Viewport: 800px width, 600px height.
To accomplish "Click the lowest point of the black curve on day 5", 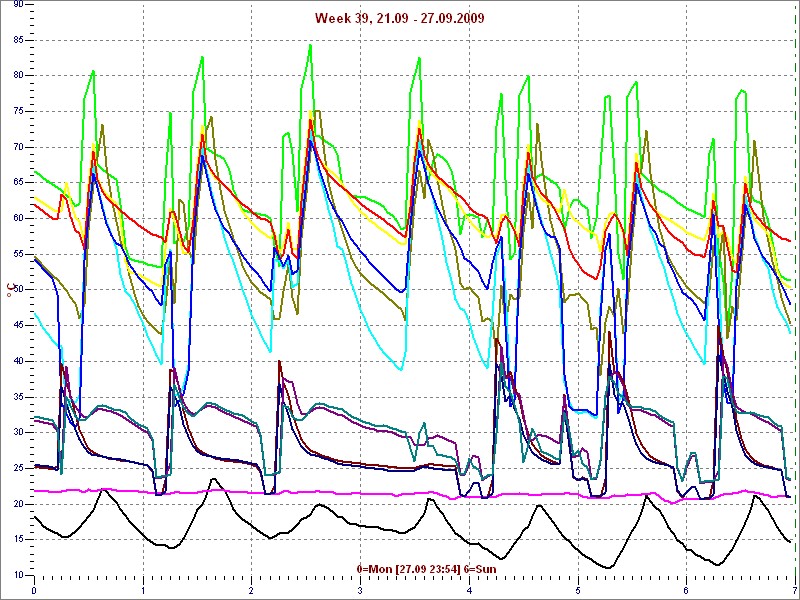I will coord(608,567).
